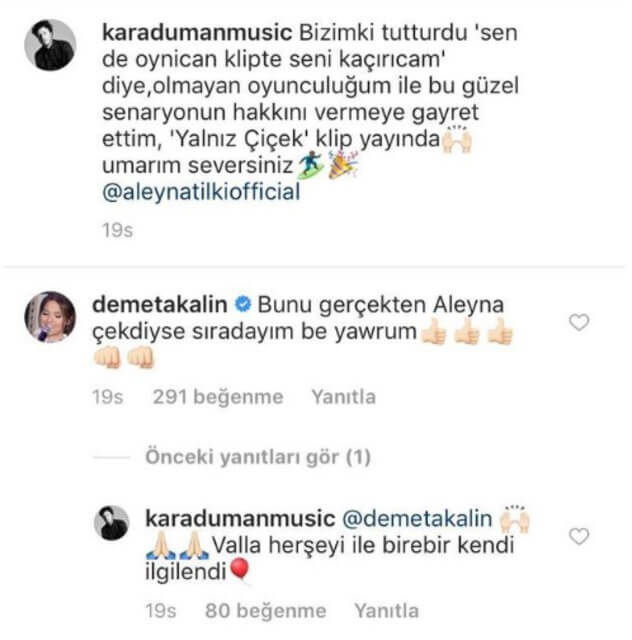Open demetakalin's profile picture
Image resolution: width=632 pixels, height=640 pixels.
point(50,316)
